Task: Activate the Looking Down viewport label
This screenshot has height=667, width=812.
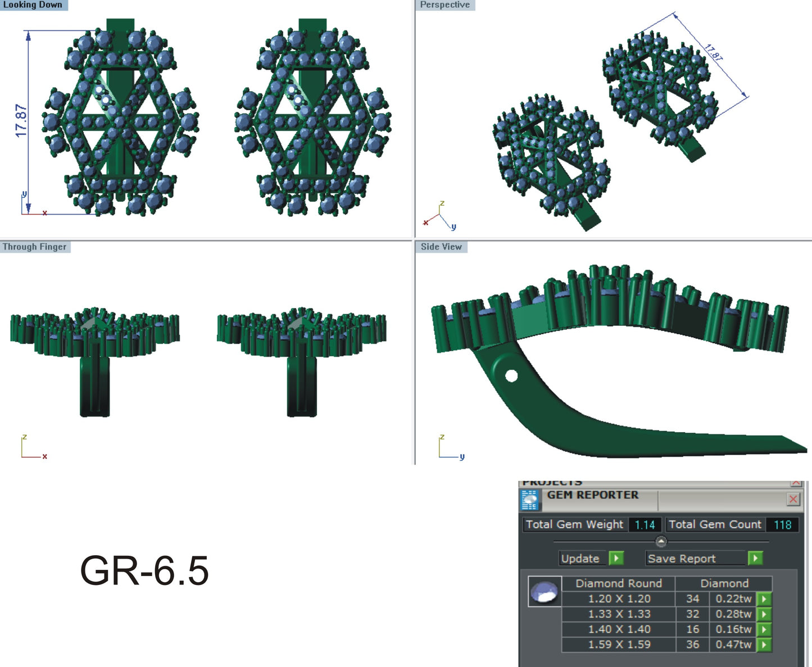Action: point(33,5)
